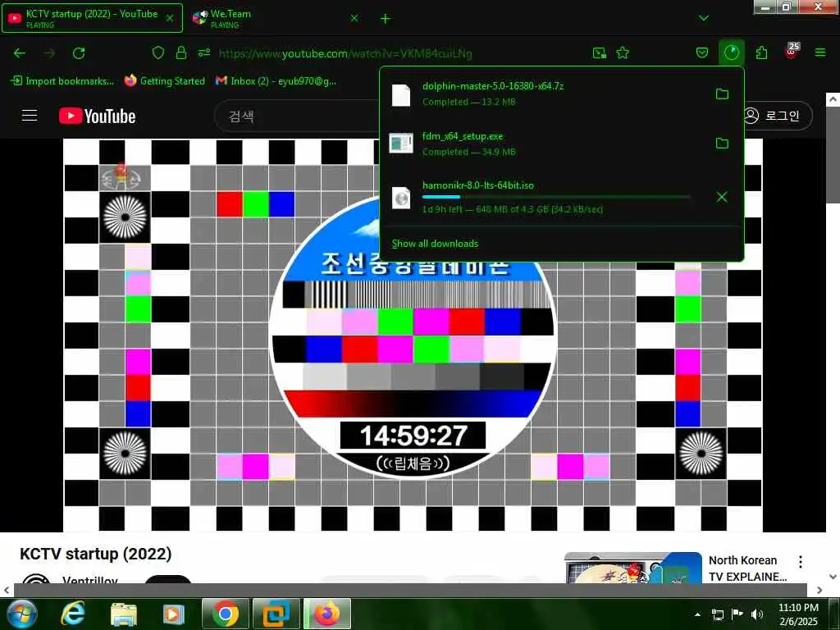Screen dimensions: 840x630
Task: Open tracking protection shield icon
Action: (158, 52)
